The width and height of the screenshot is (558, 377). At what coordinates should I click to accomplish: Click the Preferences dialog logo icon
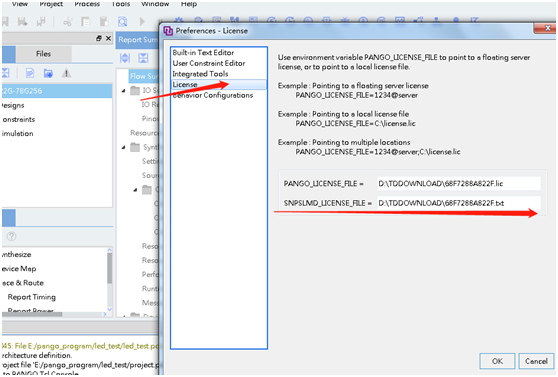[x=168, y=31]
